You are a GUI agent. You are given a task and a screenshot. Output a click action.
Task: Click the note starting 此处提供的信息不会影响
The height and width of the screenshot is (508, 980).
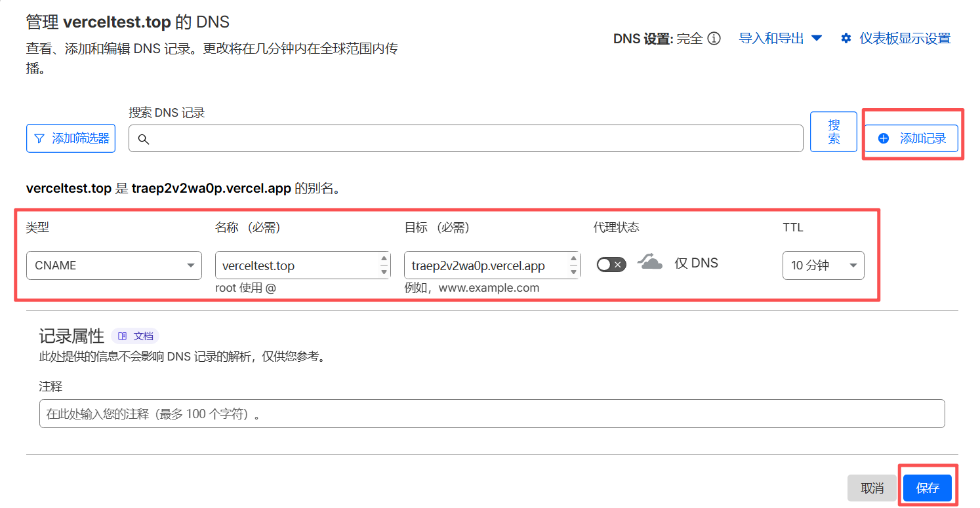pos(182,357)
